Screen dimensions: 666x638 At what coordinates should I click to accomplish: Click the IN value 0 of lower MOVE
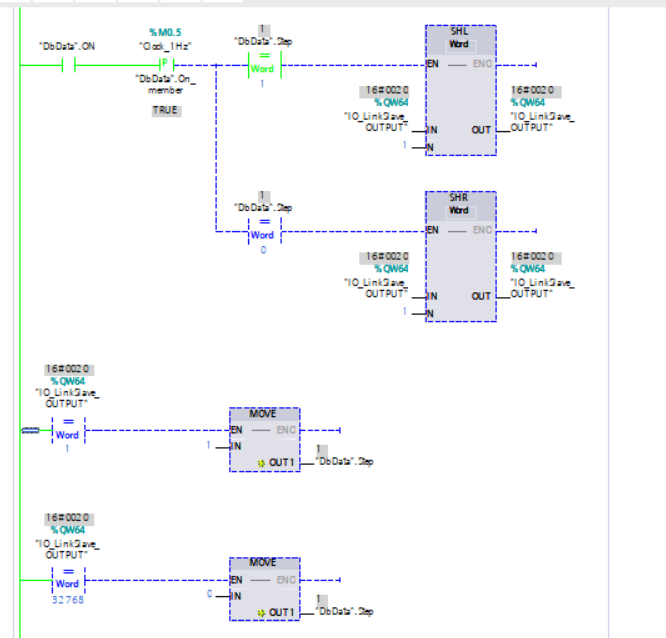point(209,594)
